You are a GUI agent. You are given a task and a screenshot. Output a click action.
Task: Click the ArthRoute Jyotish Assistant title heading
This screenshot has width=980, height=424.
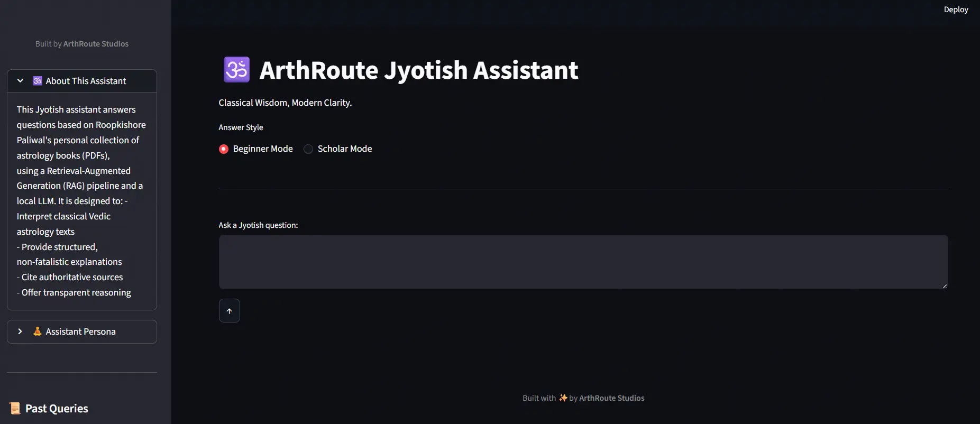click(418, 70)
